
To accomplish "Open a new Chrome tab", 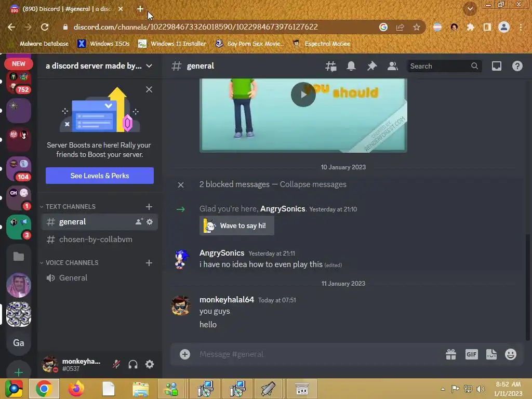I will 140,9.
